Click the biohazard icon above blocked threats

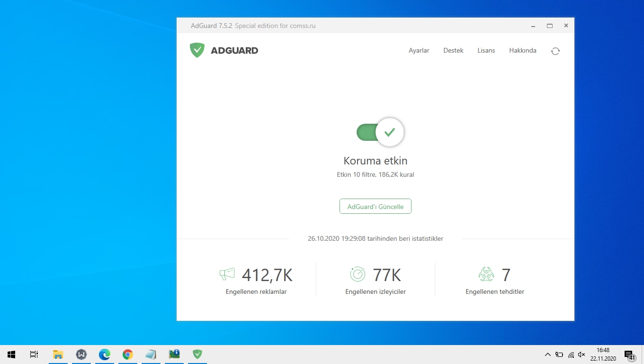[485, 274]
